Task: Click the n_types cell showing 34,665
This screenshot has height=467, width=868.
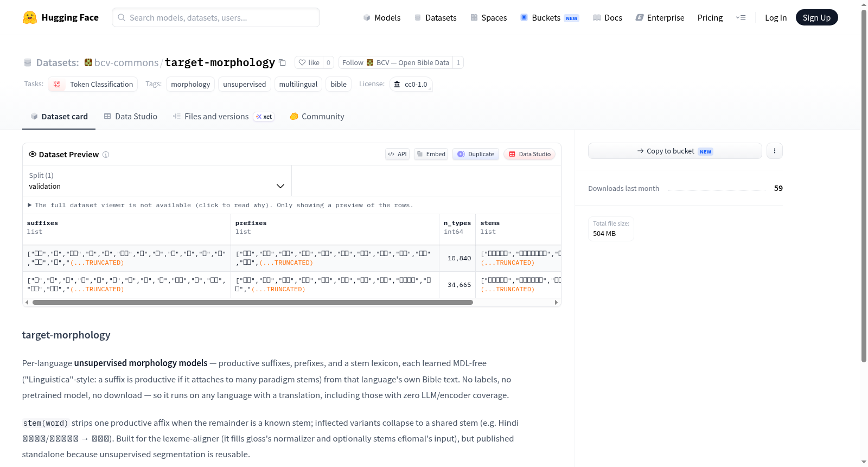Action: click(457, 285)
